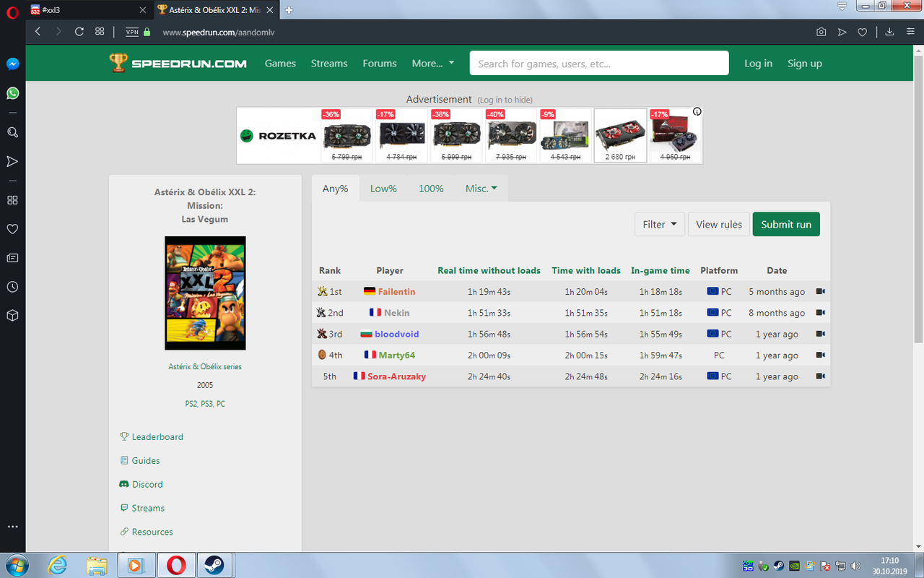The image size is (924, 578).
Task: Open Games in the top navigation
Action: click(x=280, y=64)
